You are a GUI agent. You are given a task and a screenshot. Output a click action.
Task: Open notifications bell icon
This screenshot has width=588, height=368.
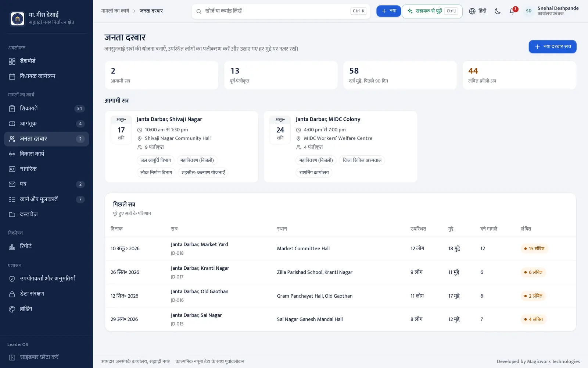512,11
